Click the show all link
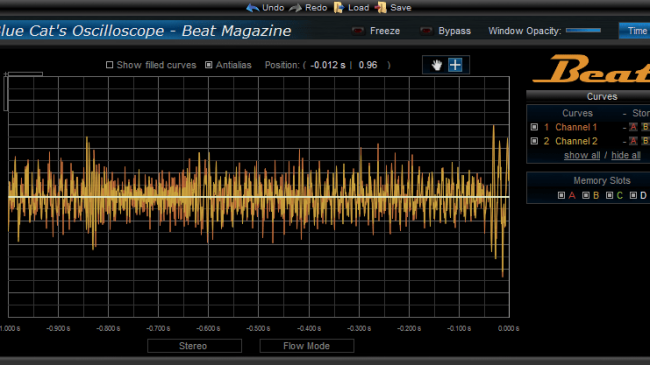Screen dimensions: 650x365 582,155
